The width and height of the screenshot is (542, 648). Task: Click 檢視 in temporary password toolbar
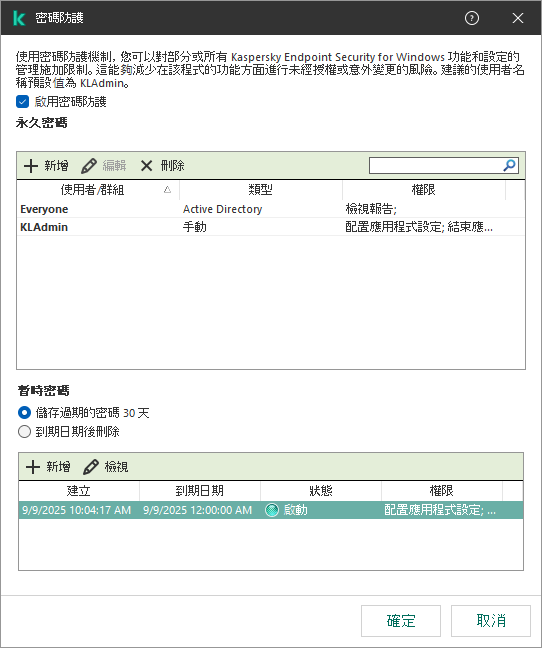(x=105, y=467)
